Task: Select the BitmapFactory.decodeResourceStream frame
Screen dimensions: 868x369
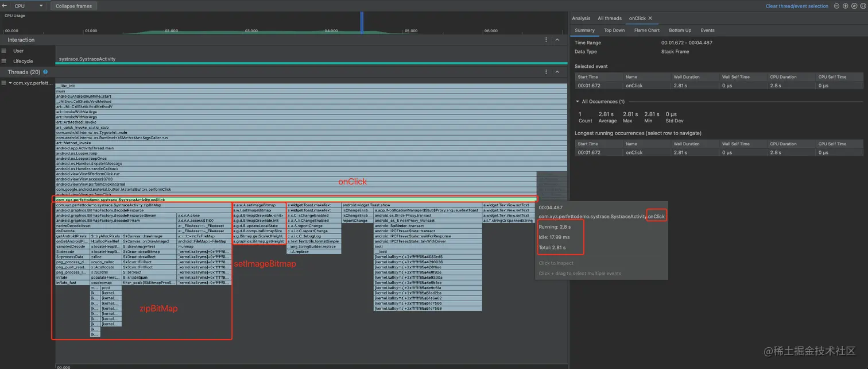Action: point(116,216)
